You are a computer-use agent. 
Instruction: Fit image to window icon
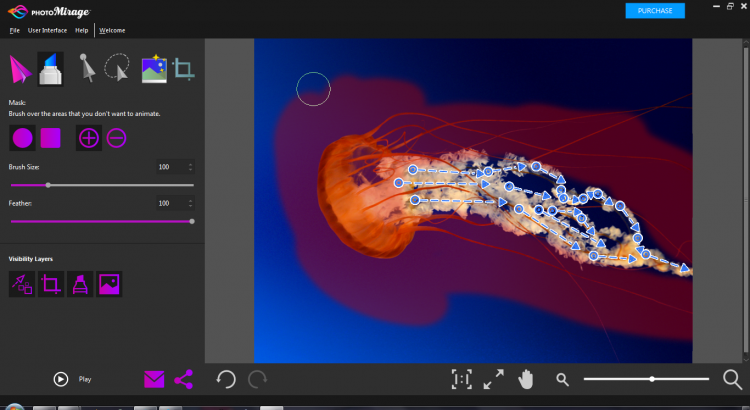click(494, 379)
